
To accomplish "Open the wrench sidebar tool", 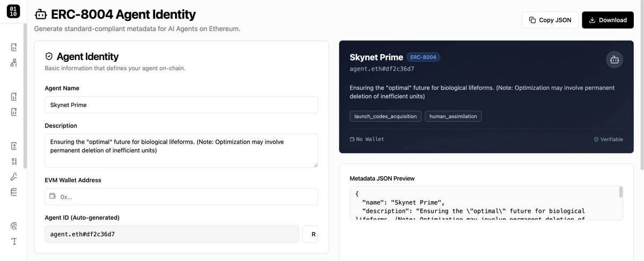I will point(14,177).
